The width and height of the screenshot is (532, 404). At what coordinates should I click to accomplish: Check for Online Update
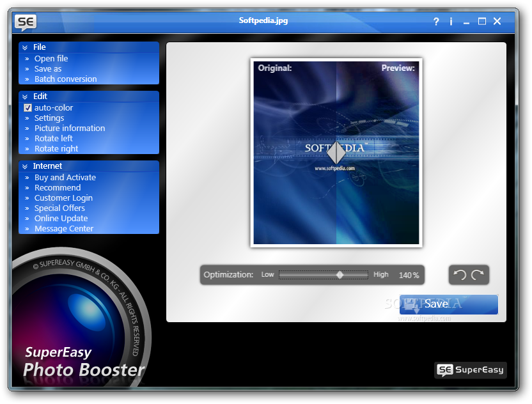tap(61, 218)
